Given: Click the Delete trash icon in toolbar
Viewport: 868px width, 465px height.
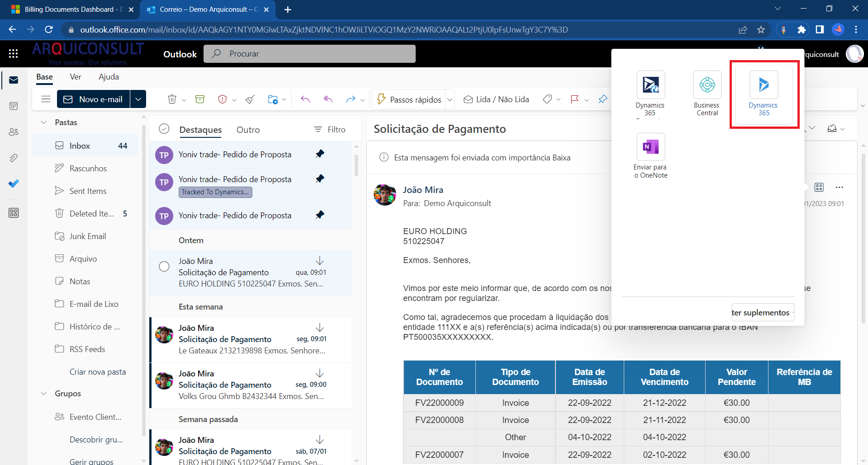Looking at the screenshot, I should (172, 99).
